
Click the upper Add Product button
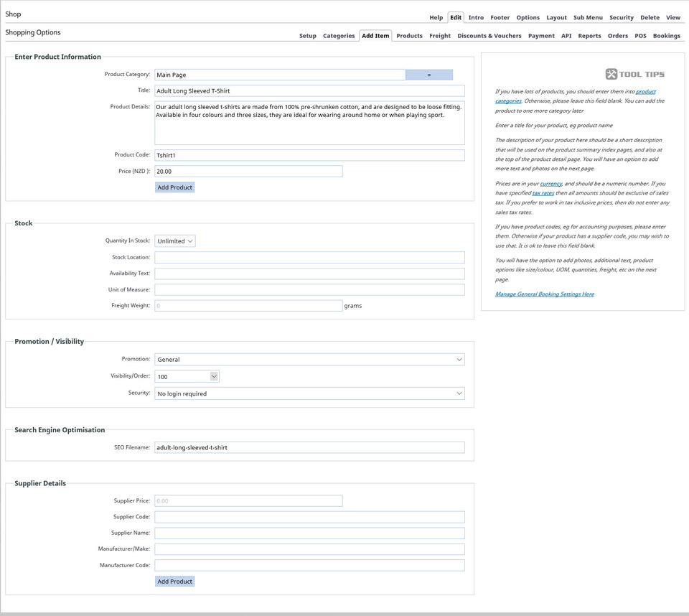point(174,187)
